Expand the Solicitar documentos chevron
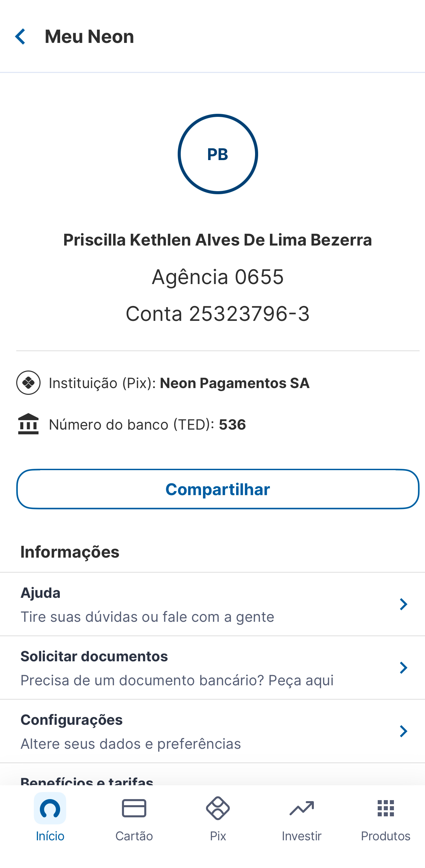Viewport: 425px width, 868px height. (x=403, y=668)
